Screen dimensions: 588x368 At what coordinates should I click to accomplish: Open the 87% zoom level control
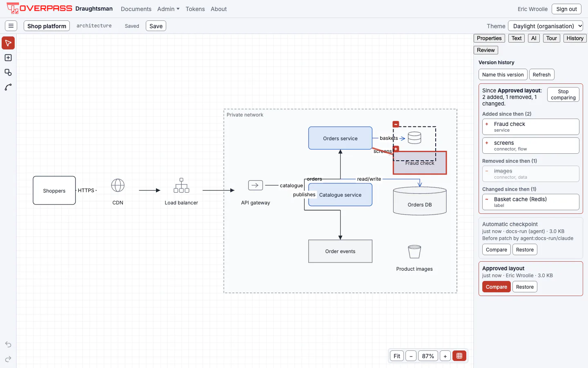[428, 356]
